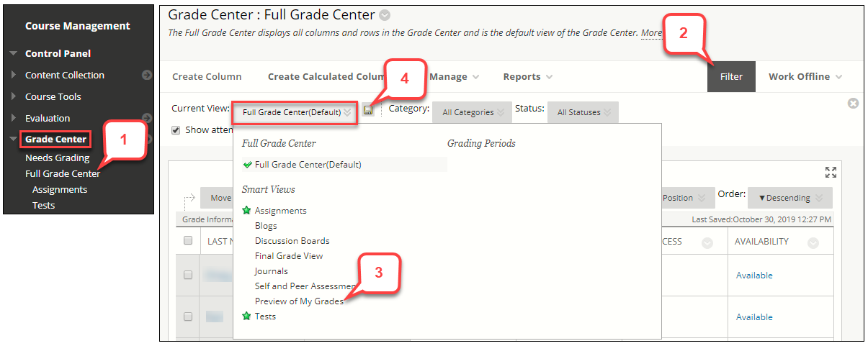
Task: Click the Evaluation arrow circle icon
Action: point(147,118)
